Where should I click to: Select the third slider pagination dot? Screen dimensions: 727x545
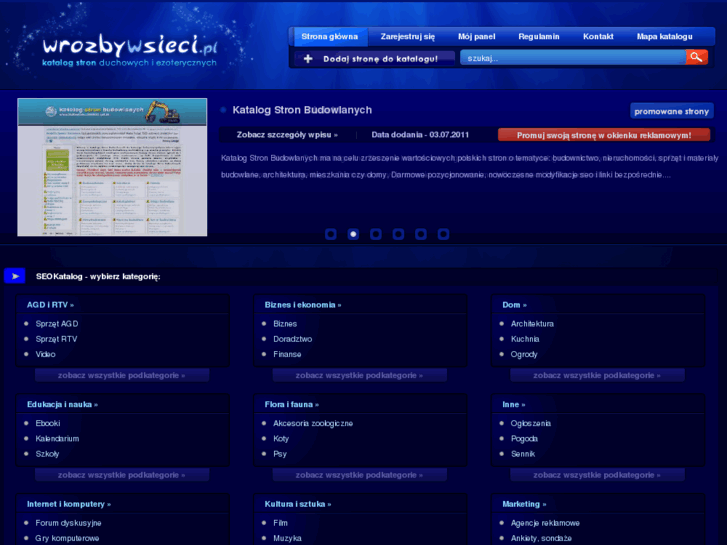point(376,234)
